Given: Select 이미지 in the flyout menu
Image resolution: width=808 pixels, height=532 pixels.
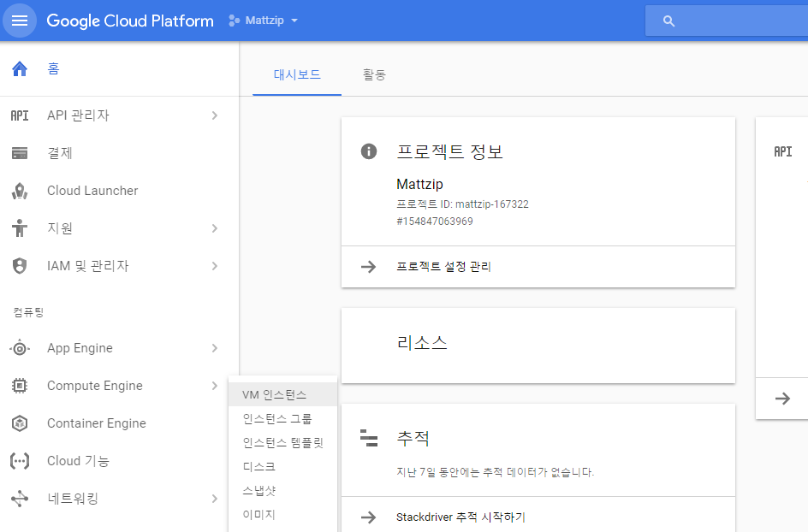Looking at the screenshot, I should pos(282,515).
